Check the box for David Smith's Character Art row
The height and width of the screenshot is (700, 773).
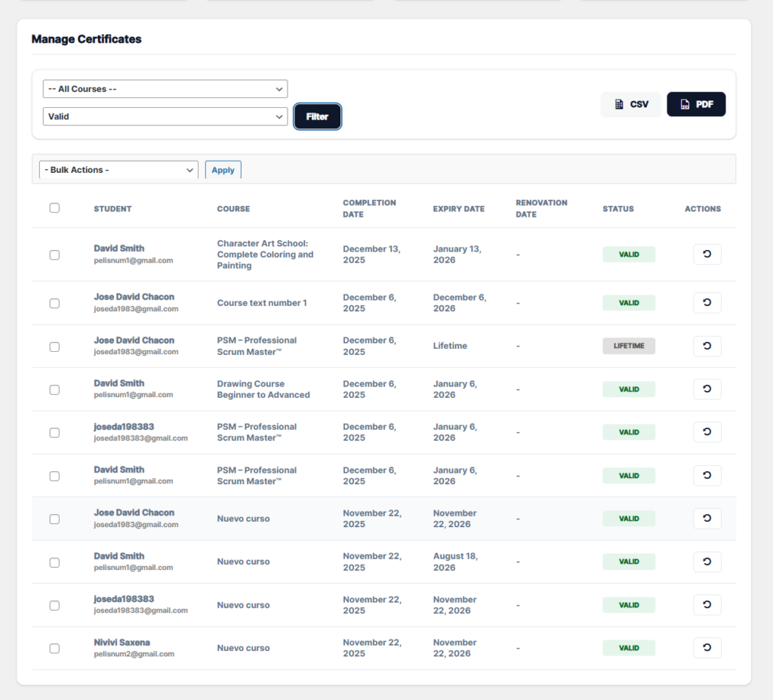tap(54, 254)
